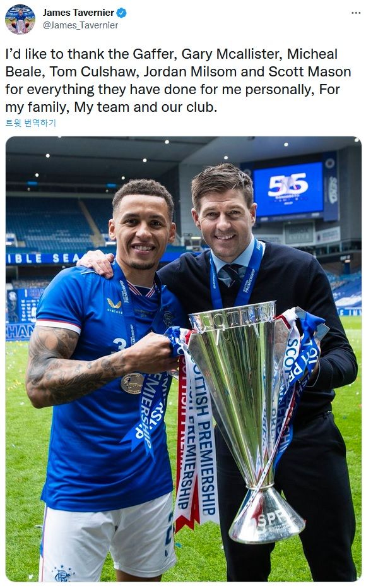Visit the @James_Tavernier handle link

pyautogui.click(x=80, y=25)
